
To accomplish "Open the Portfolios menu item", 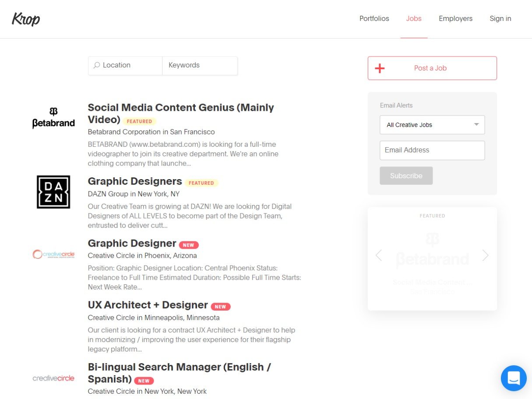I will (374, 18).
